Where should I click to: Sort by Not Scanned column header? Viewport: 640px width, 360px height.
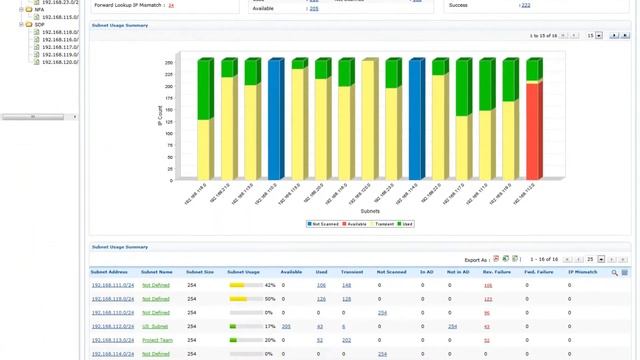click(x=391, y=272)
